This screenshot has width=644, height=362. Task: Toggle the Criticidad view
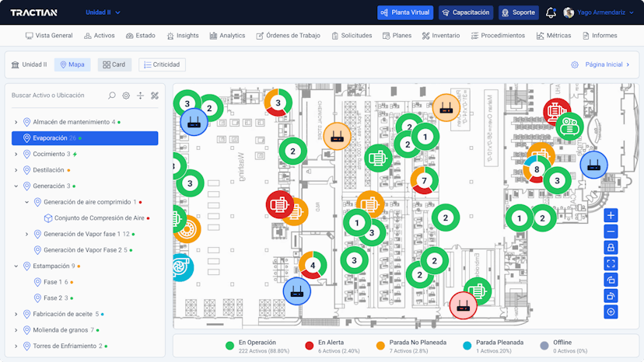162,64
